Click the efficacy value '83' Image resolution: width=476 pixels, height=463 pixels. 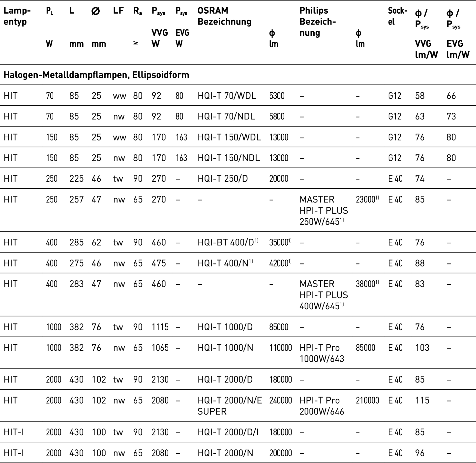click(420, 284)
